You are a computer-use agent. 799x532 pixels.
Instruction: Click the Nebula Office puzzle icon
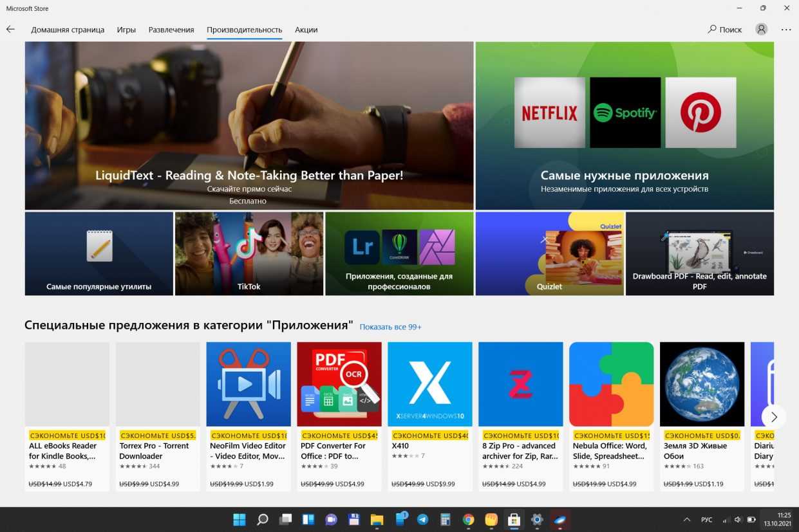tap(612, 384)
